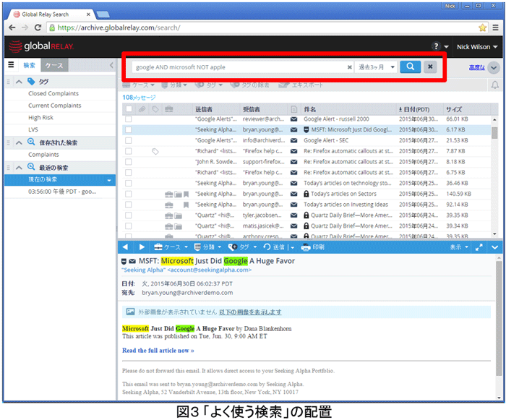This screenshot has height=420, width=506.
Task: Select the High Risk tag
Action: 40,118
